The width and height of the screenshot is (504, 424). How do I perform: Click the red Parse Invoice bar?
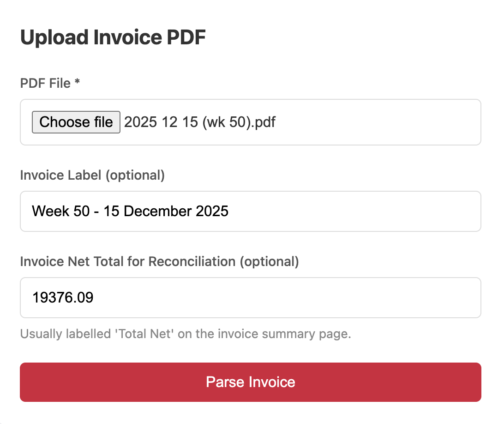[250, 382]
